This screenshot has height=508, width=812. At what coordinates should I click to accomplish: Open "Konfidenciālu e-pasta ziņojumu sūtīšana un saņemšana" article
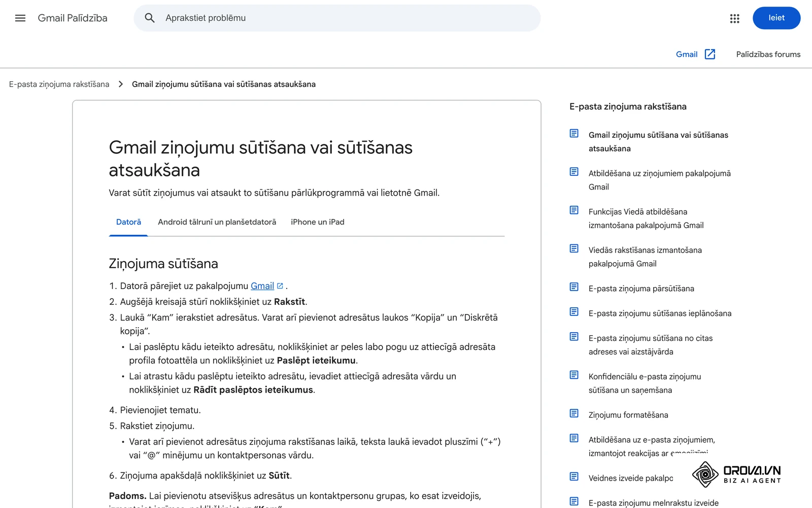point(645,384)
